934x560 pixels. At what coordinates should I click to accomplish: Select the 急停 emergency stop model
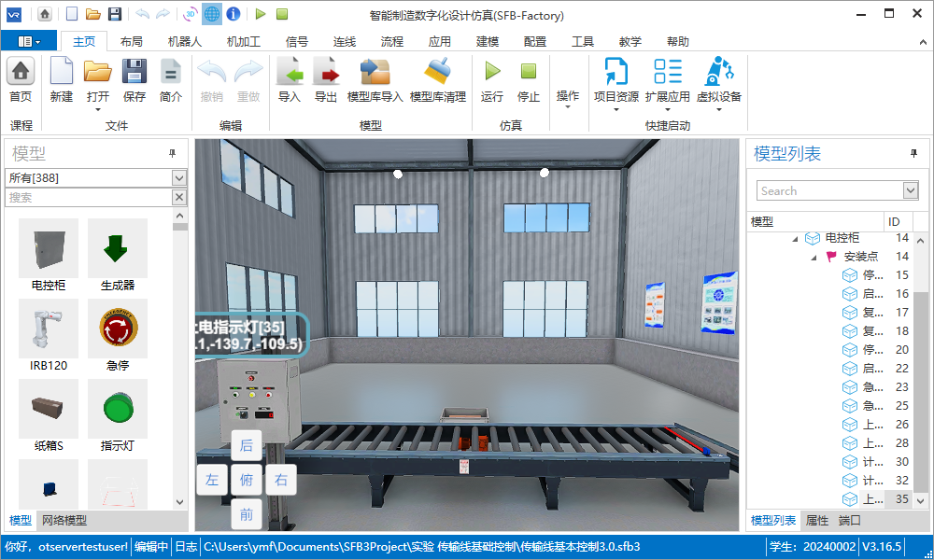[118, 329]
